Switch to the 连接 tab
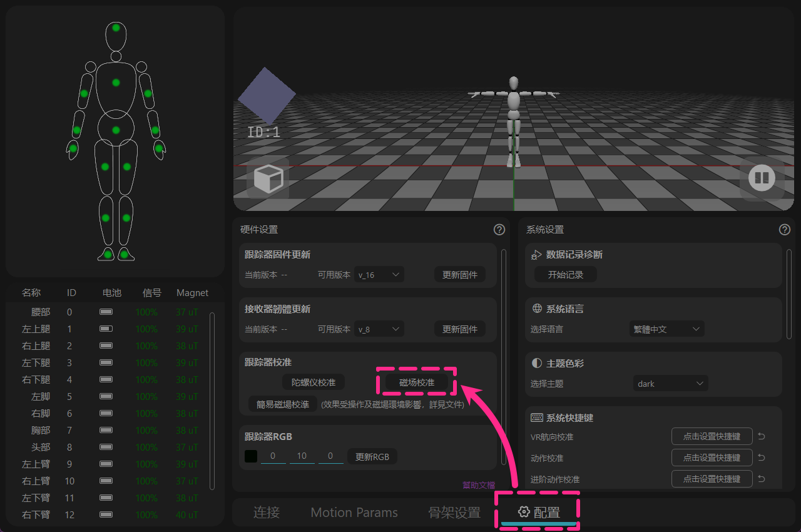Image resolution: width=801 pixels, height=532 pixels. [267, 513]
